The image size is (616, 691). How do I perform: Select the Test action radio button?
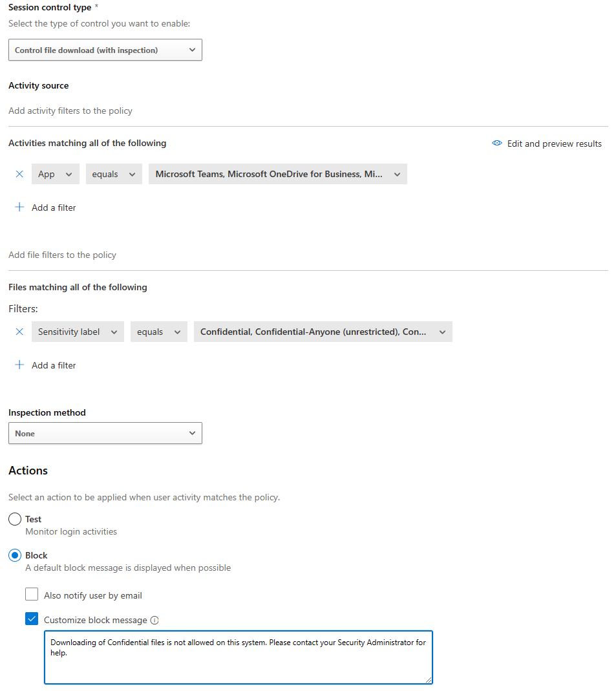(x=15, y=519)
